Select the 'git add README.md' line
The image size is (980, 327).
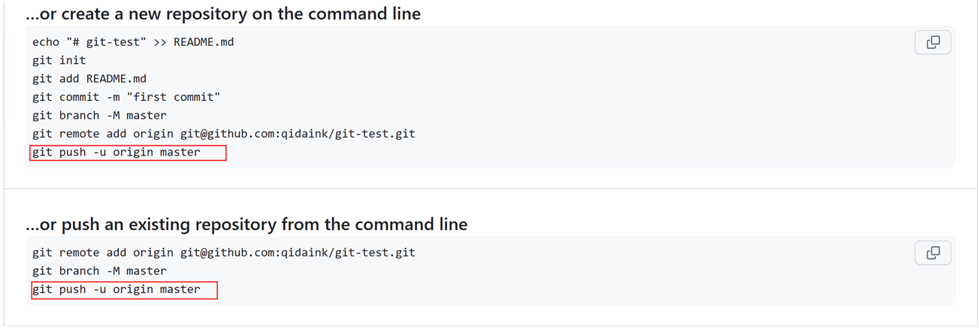coord(89,78)
